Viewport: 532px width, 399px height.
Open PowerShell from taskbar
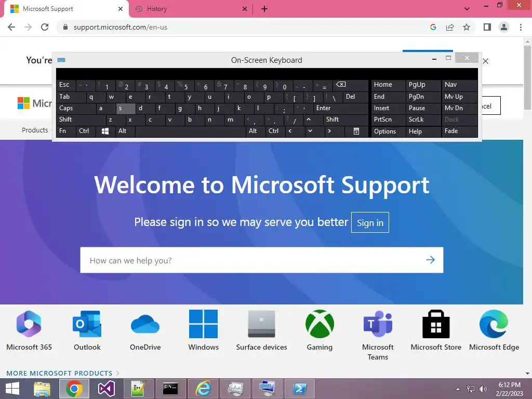[x=300, y=389]
